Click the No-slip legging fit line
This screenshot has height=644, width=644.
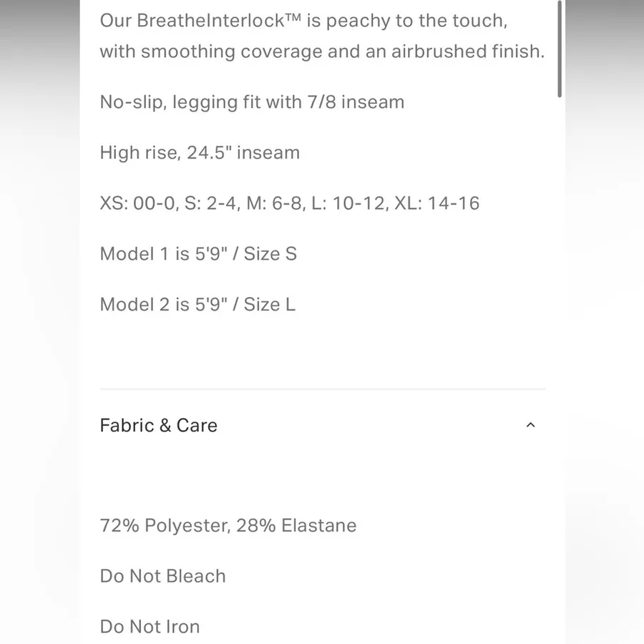pos(252,102)
